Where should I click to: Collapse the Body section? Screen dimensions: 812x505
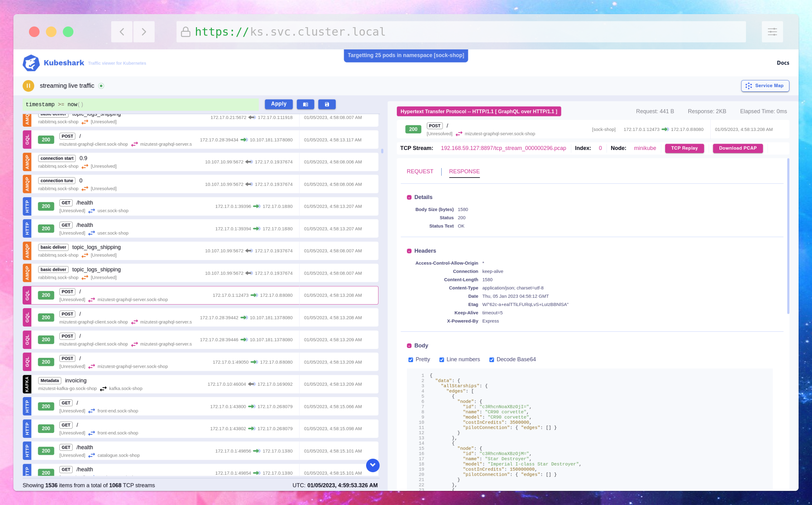tap(409, 346)
